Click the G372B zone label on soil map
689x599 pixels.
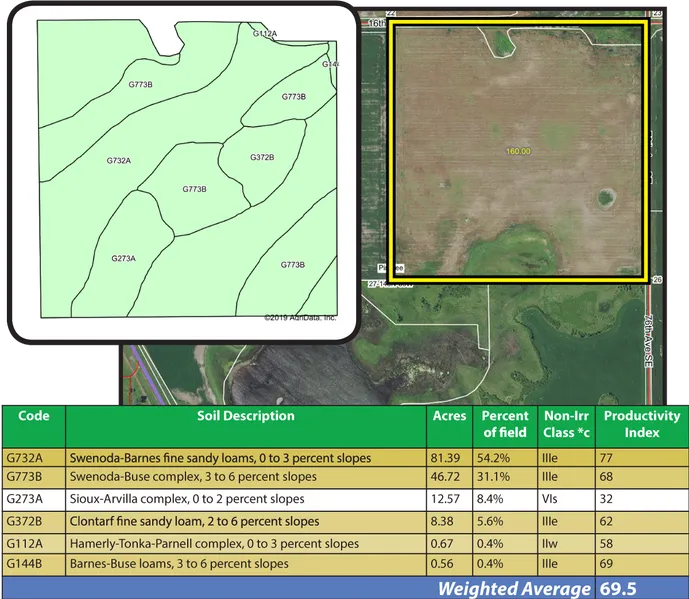click(261, 158)
